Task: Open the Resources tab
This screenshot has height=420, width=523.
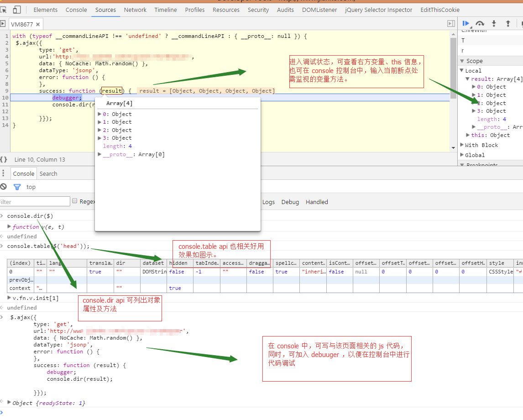Action: (x=226, y=10)
